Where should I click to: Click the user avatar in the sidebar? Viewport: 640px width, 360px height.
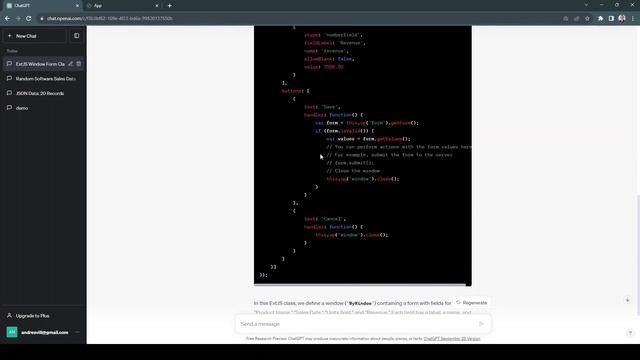coord(12,332)
